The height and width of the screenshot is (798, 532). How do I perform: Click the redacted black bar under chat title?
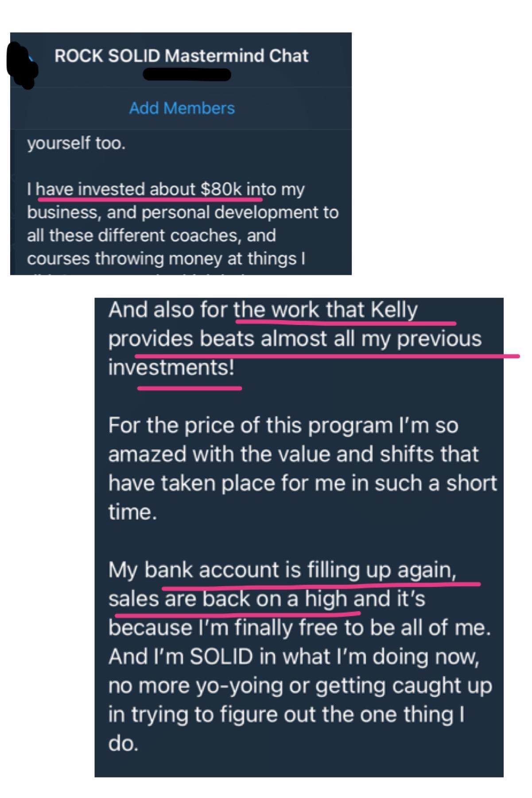[187, 75]
